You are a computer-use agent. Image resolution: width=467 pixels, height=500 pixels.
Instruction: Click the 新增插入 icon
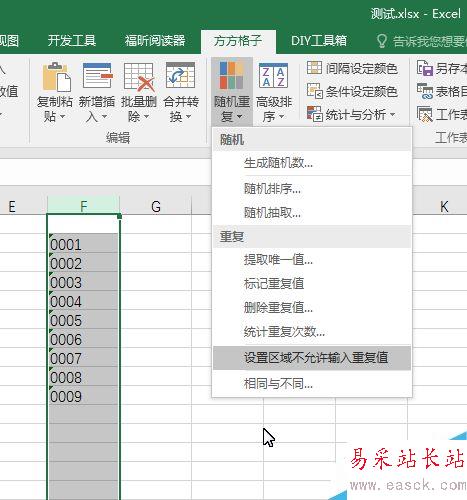97,76
